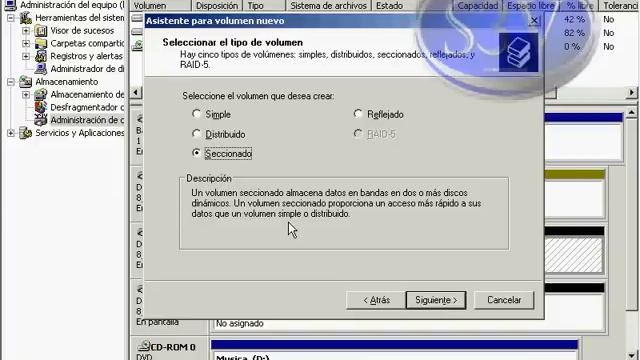The width and height of the screenshot is (640, 360).
Task: Sort by the Estado column header
Action: point(412,6)
